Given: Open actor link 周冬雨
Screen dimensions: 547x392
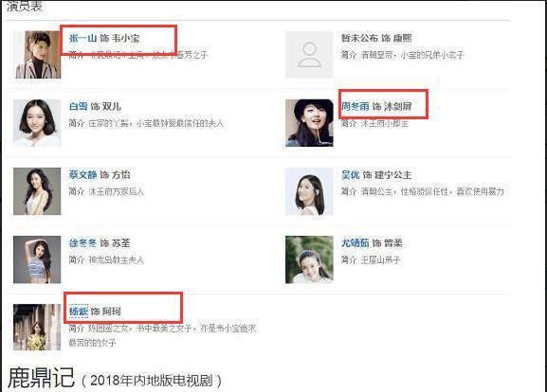Looking at the screenshot, I should tap(356, 106).
